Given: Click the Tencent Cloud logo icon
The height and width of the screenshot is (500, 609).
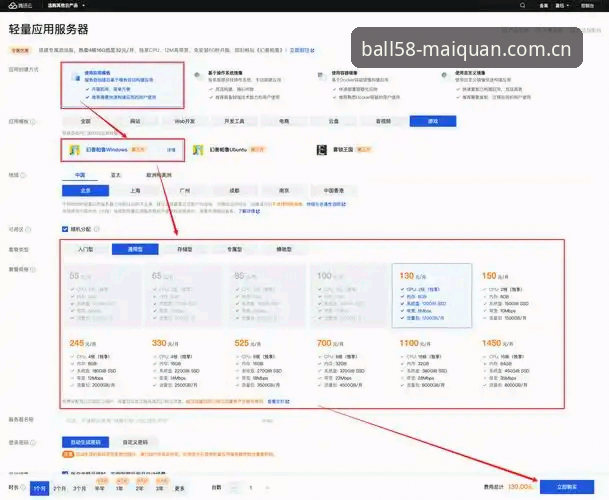Looking at the screenshot, I should (x=13, y=5).
